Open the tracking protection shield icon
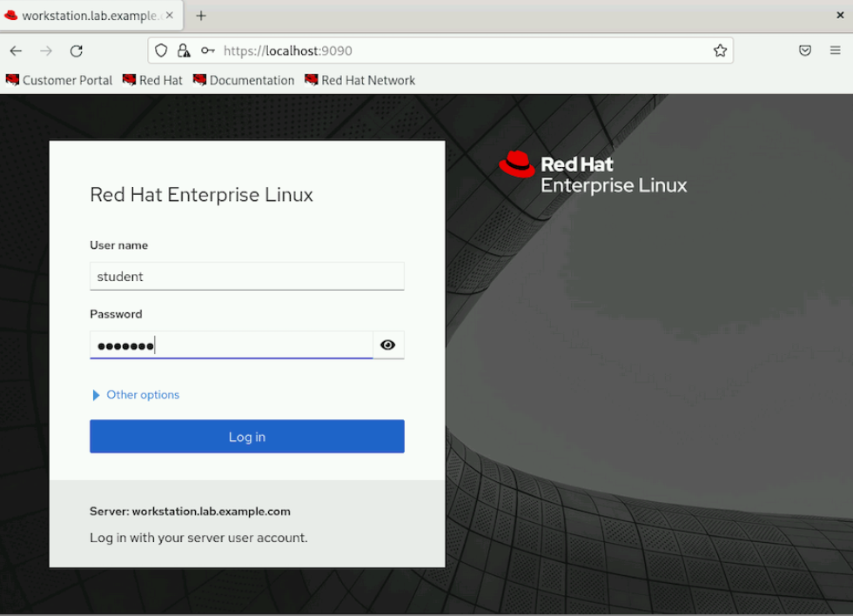Screen dimensions: 853x616 coord(161,50)
